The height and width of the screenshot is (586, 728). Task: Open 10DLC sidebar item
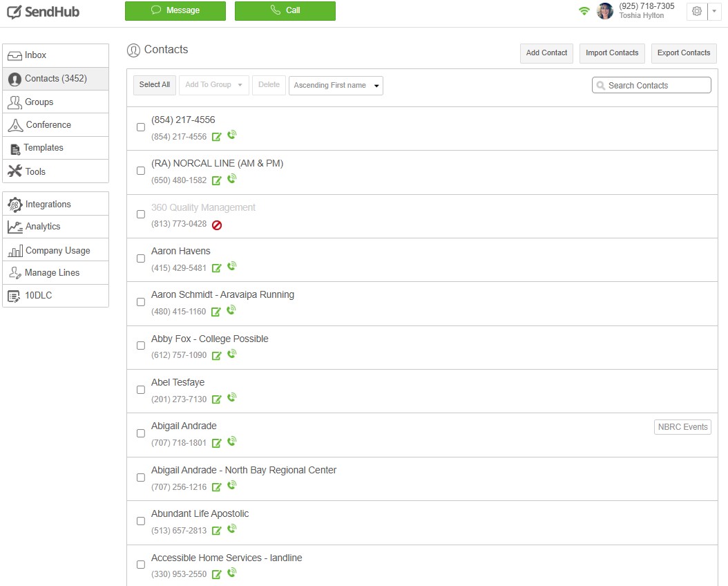click(56, 295)
